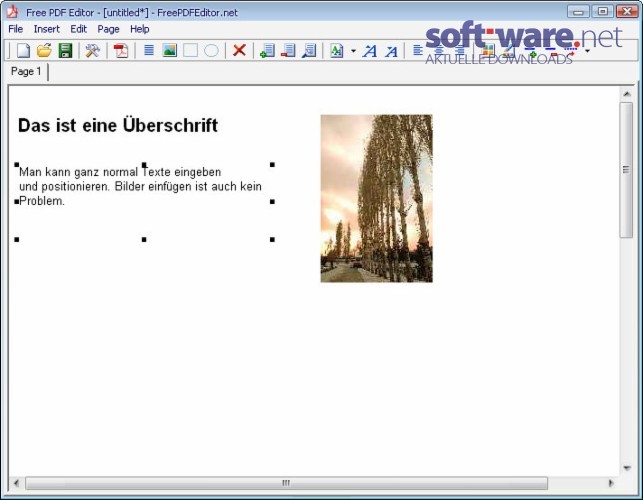Viewport: 643px width, 500px height.
Task: Maximize the Free PDF Editor window
Action: (603, 11)
